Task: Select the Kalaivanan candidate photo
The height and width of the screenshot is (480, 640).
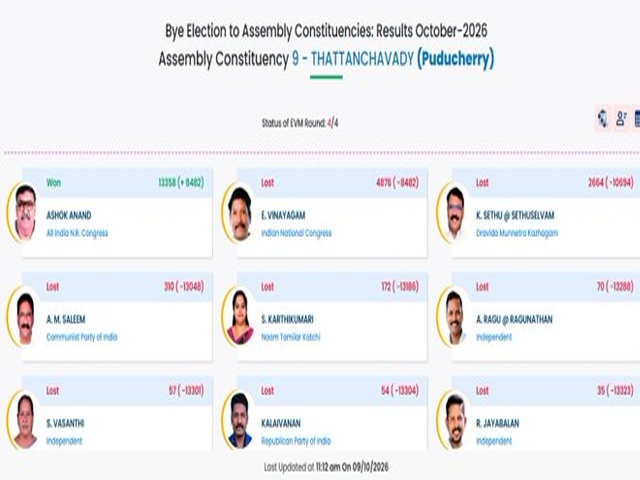Action: pyautogui.click(x=240, y=420)
